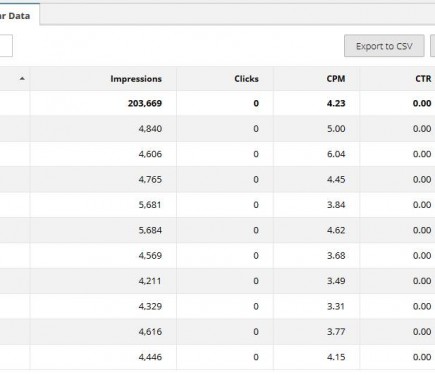
Task: Click impressions cell 4,569
Action: (150, 256)
